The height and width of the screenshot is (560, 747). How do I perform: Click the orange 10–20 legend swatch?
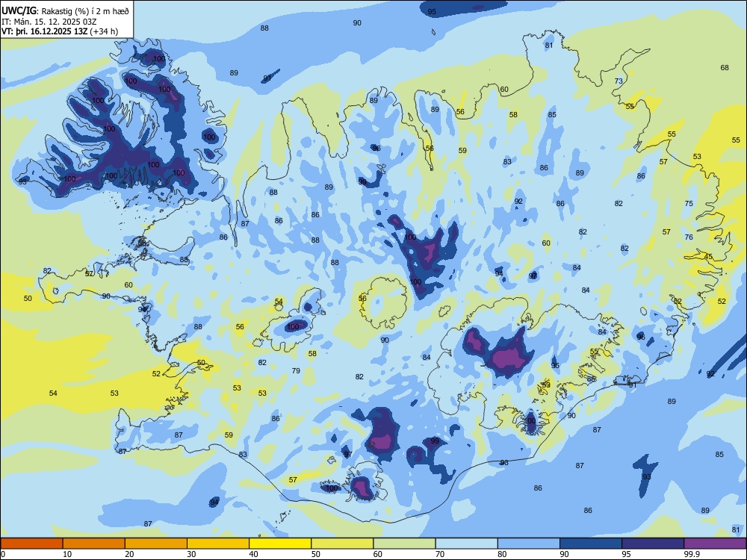[x=94, y=544]
